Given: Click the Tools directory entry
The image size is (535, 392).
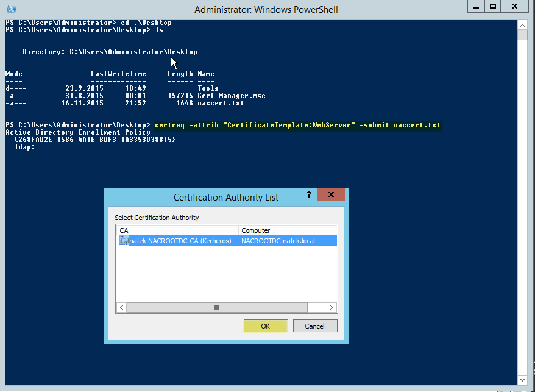Looking at the screenshot, I should (208, 88).
